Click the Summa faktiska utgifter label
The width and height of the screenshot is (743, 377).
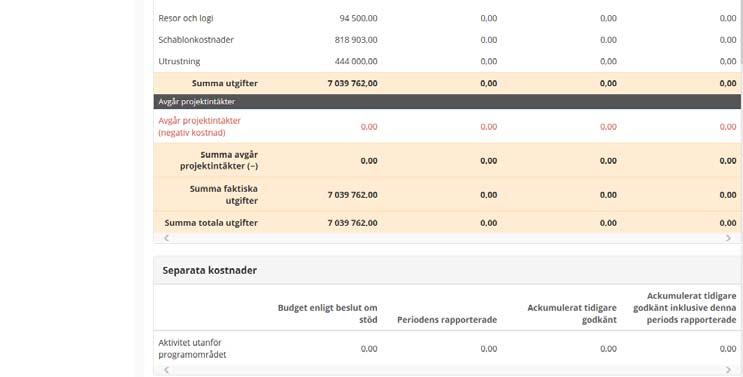224,195
